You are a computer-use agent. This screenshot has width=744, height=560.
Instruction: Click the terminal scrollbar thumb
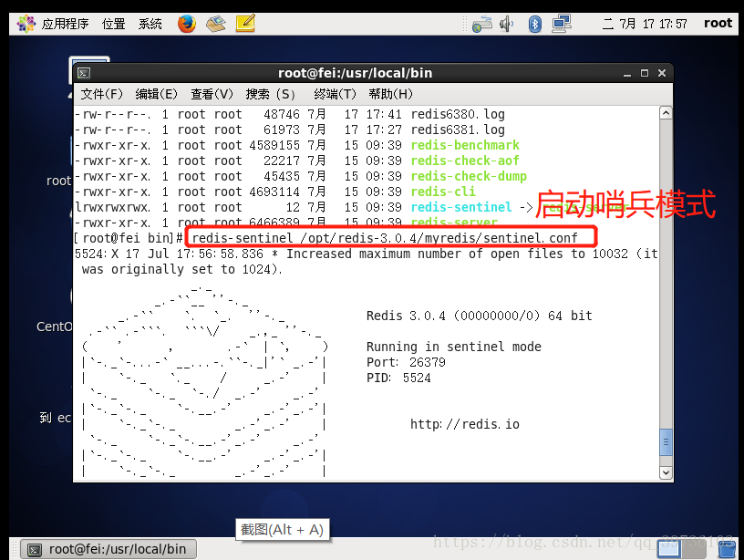666,441
